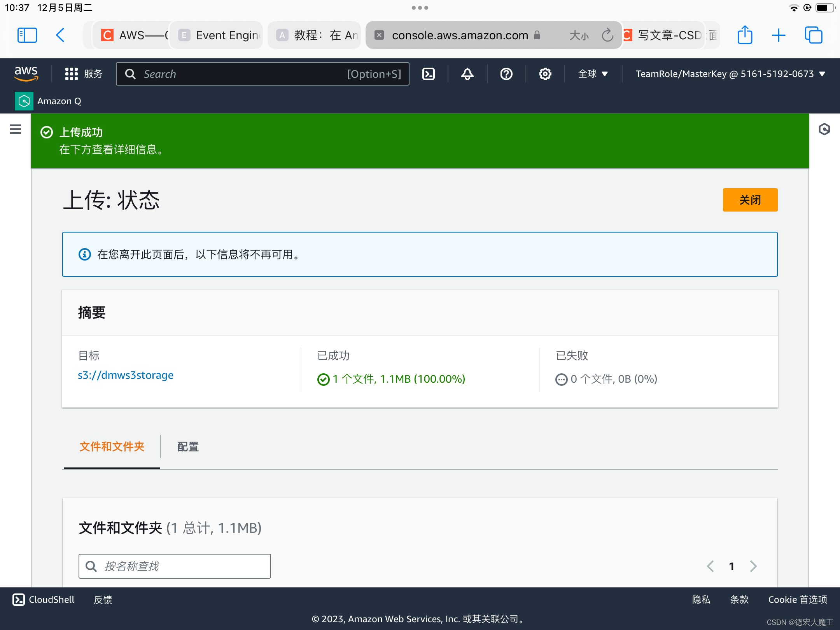Expand the 全球 region dropdown

click(593, 74)
